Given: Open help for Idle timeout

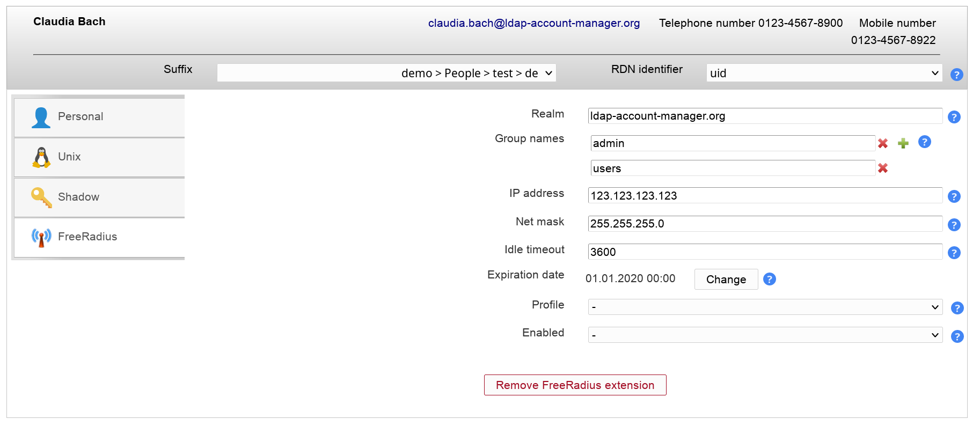Looking at the screenshot, I should pos(954,253).
